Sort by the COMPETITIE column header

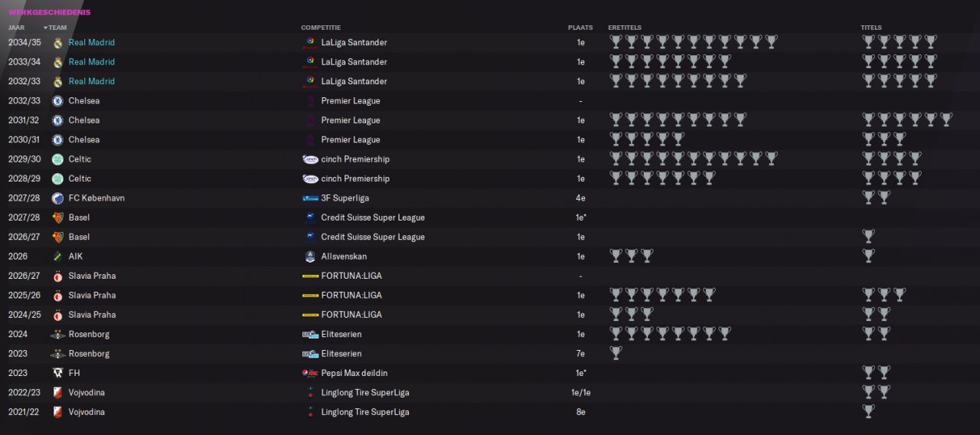[x=321, y=28]
